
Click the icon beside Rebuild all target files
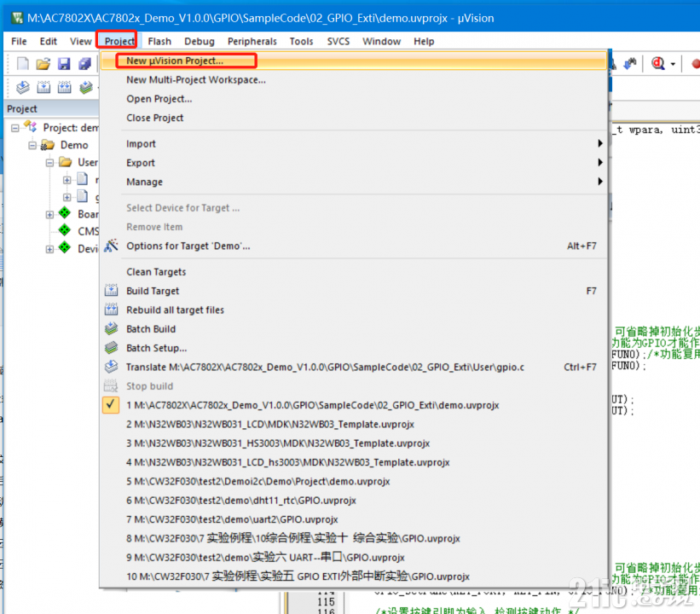(x=111, y=310)
